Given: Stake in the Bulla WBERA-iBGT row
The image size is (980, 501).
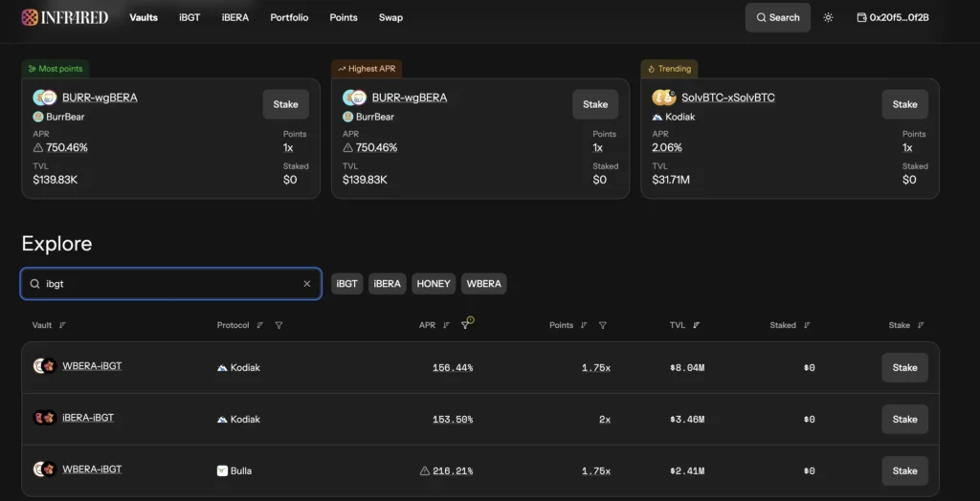Looking at the screenshot, I should 905,471.
